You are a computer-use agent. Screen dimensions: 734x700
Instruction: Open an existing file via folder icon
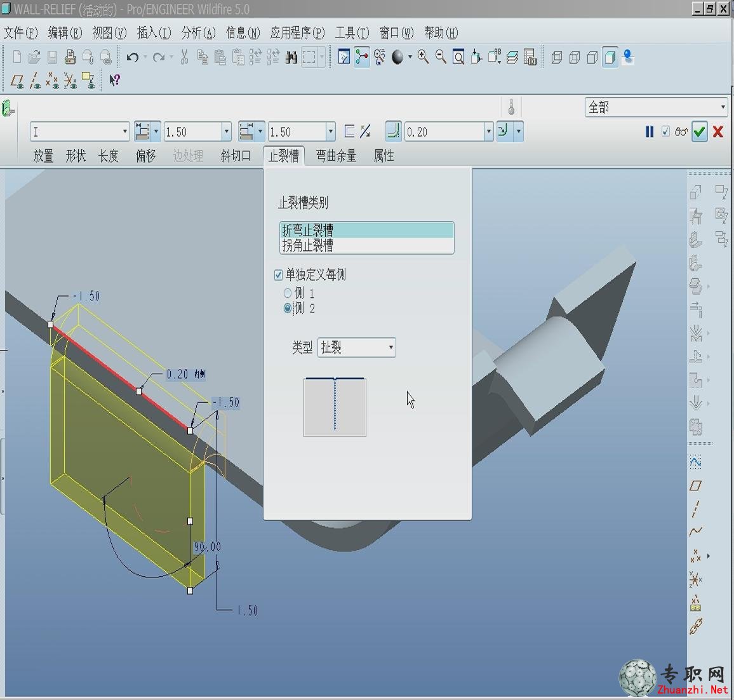[x=34, y=57]
